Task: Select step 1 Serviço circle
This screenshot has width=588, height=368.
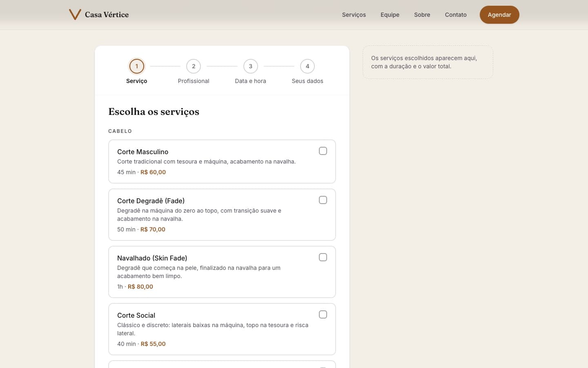Action: (x=137, y=66)
